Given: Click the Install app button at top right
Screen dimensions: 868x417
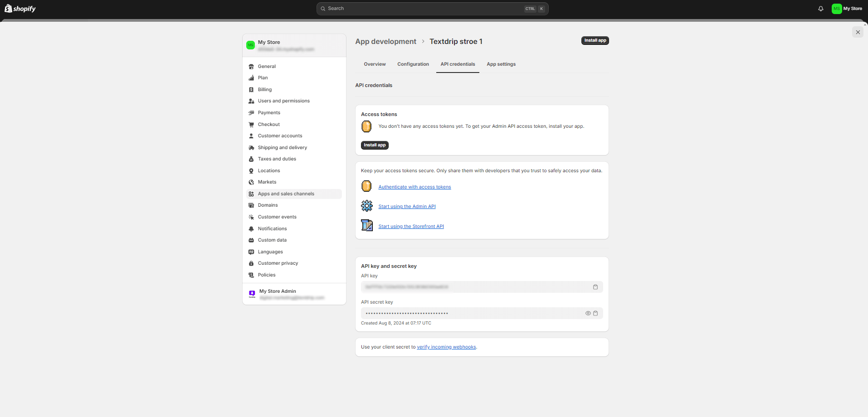Looking at the screenshot, I should tap(595, 40).
